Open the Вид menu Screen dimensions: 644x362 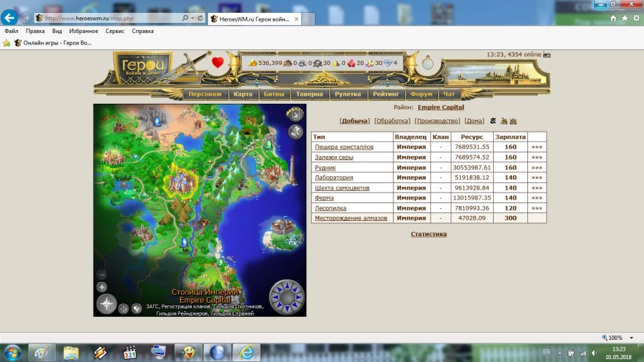tap(57, 31)
